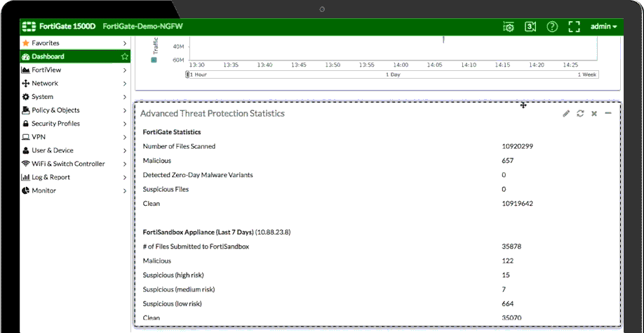
Task: Open Security Profiles menu item
Action: click(75, 124)
